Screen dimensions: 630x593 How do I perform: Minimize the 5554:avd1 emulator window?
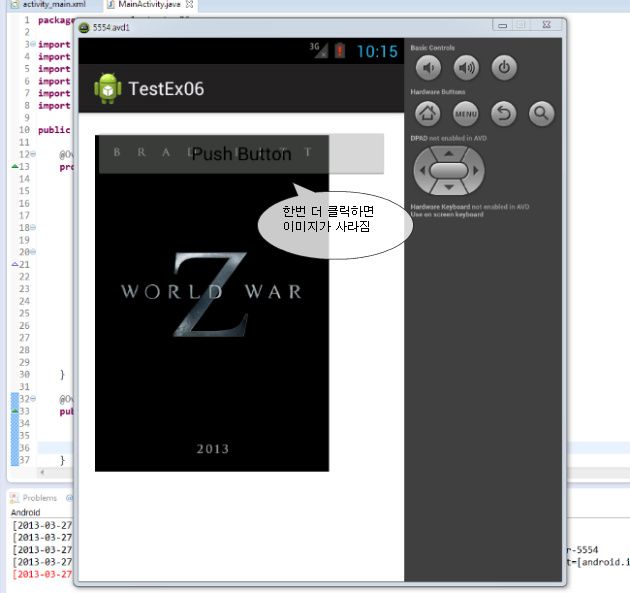coord(502,25)
